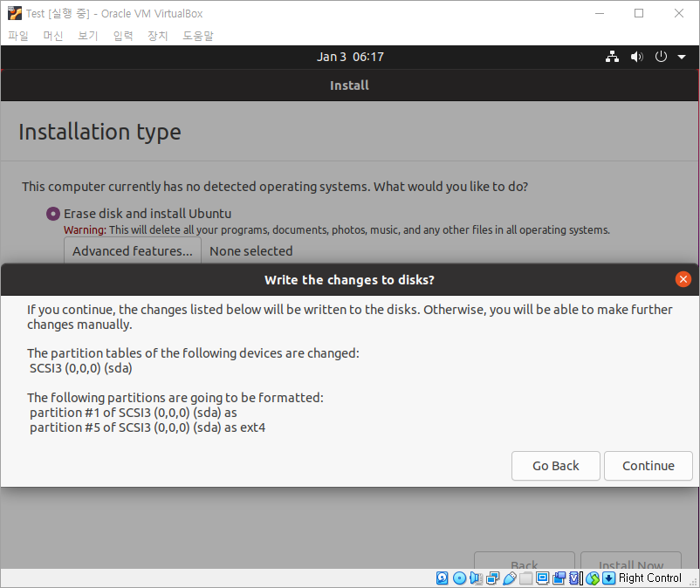Select Erase disk and install Ubuntu radio
This screenshot has width=700, height=588.
coord(53,214)
